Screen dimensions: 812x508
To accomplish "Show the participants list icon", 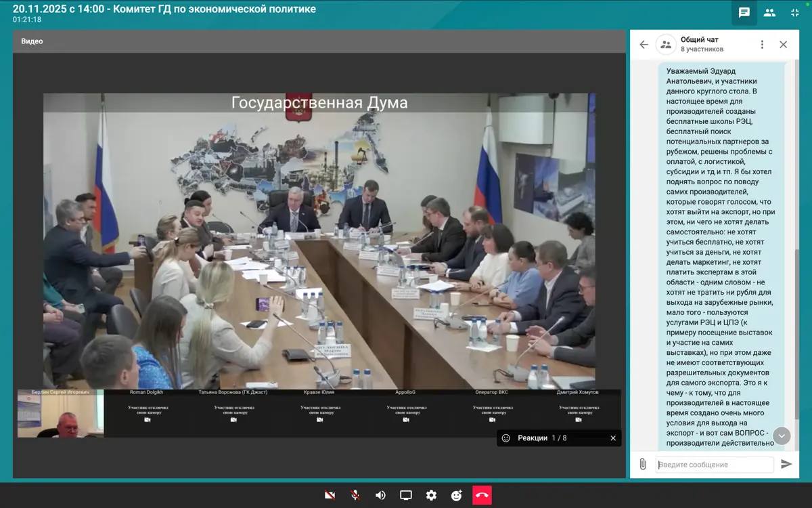I will 769,13.
